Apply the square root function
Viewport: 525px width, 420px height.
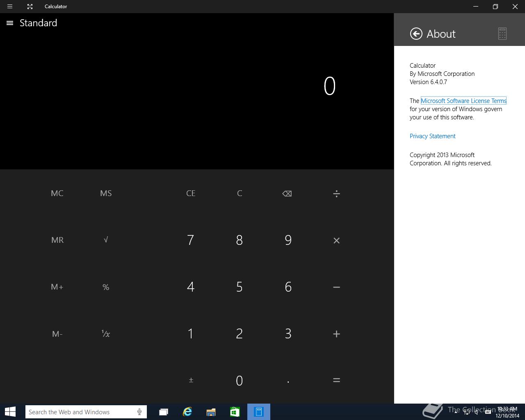pyautogui.click(x=106, y=240)
